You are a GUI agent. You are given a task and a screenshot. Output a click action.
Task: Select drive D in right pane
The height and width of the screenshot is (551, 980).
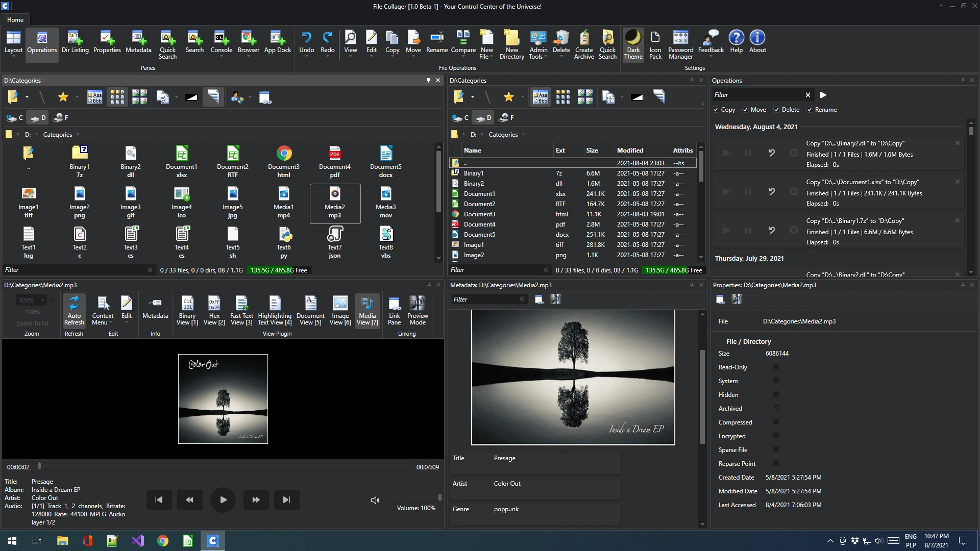pyautogui.click(x=483, y=118)
